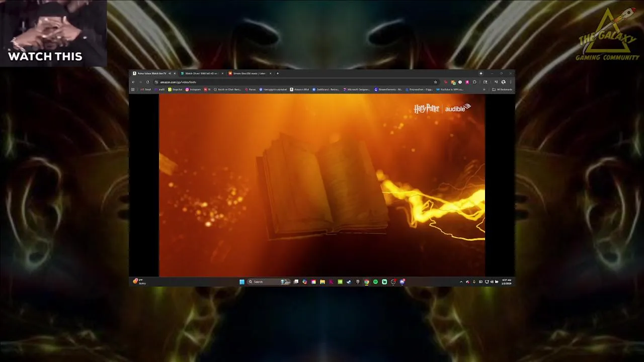Show hidden system tray icons
This screenshot has width=644, height=362.
coord(461,282)
